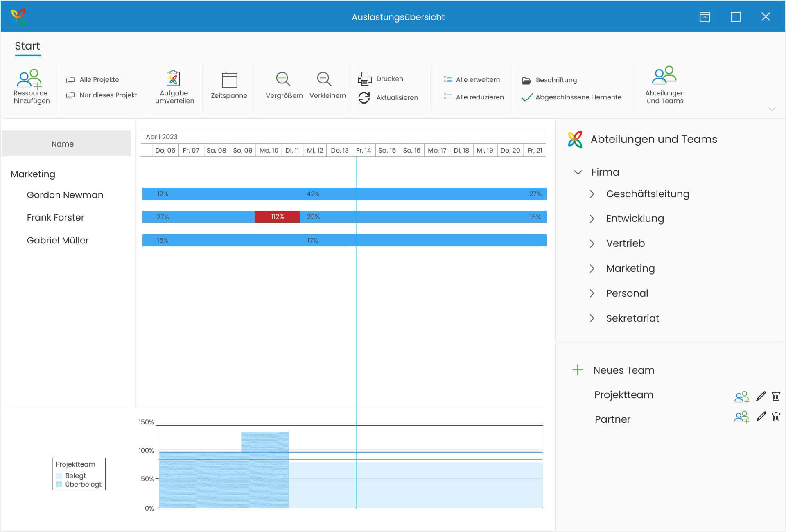786x532 pixels.
Task: Select resource Frank Forster
Action: 55,218
